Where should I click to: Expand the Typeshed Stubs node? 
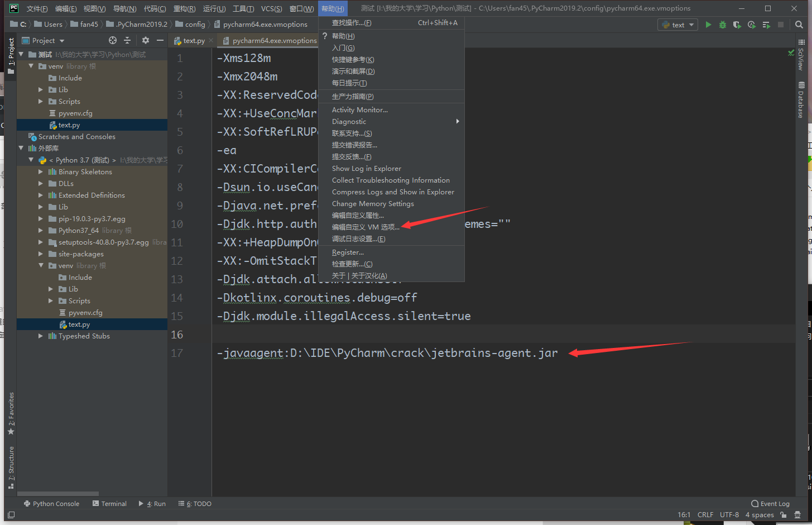(x=41, y=336)
